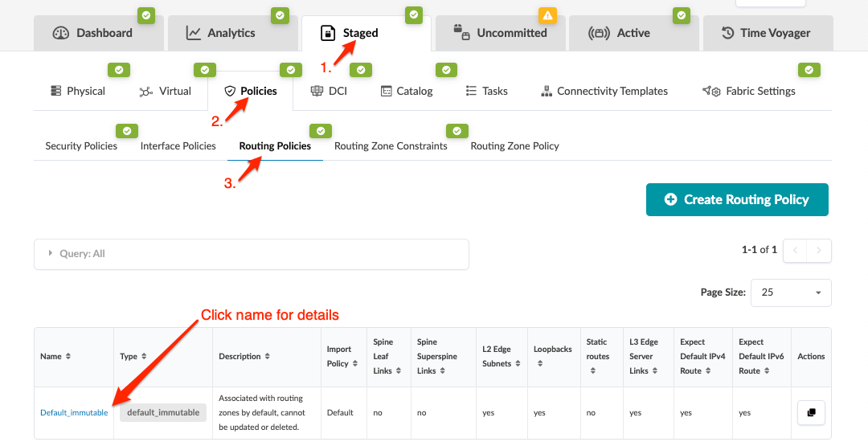The height and width of the screenshot is (446, 868).
Task: Sort by Description column header arrows
Action: coord(268,356)
